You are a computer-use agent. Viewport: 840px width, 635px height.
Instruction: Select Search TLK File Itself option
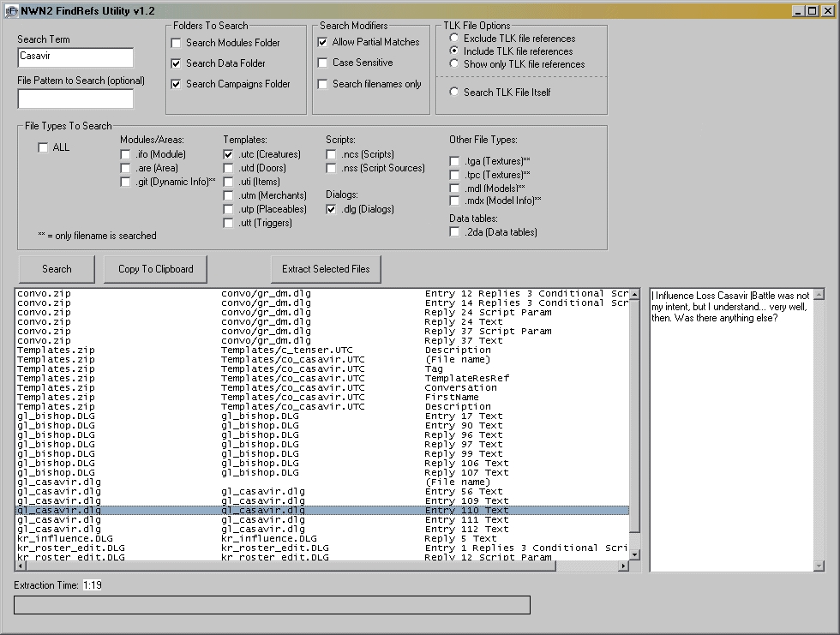[x=454, y=93]
